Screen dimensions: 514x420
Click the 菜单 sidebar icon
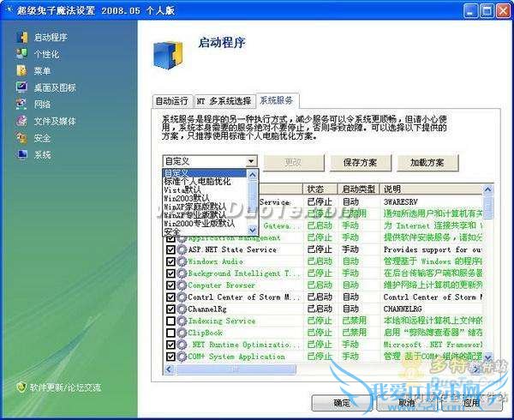(x=22, y=70)
